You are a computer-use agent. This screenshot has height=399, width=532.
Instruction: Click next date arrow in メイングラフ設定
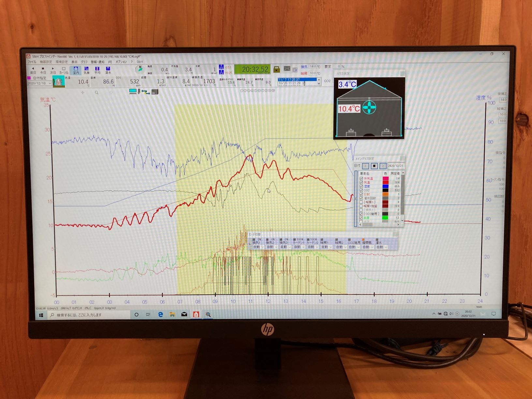point(383,166)
